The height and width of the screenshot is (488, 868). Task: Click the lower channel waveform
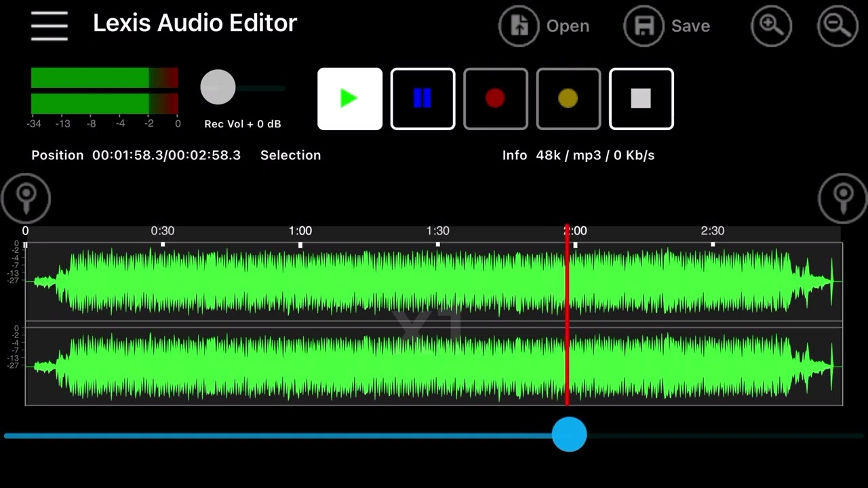pyautogui.click(x=434, y=366)
